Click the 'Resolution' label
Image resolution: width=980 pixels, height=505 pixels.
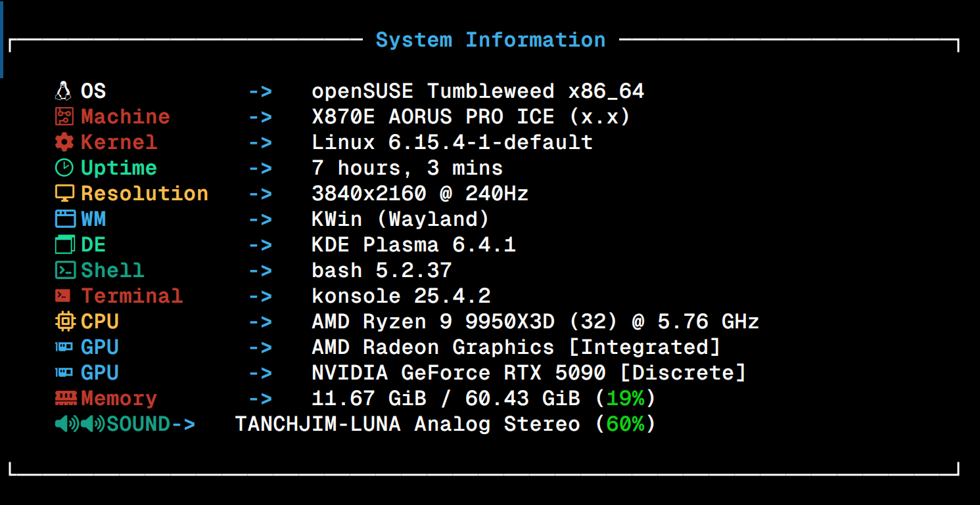(x=145, y=193)
